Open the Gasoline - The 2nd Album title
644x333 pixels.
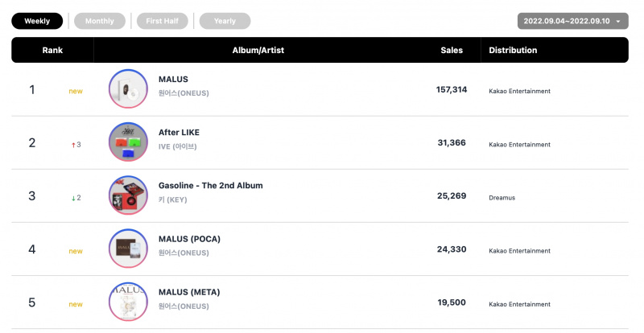point(211,186)
